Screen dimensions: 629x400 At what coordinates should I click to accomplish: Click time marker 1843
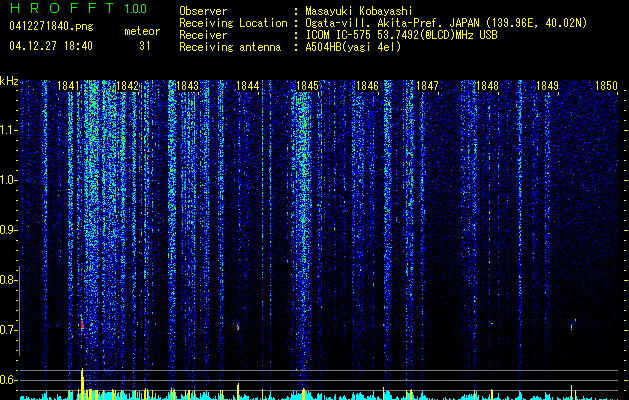tap(187, 86)
